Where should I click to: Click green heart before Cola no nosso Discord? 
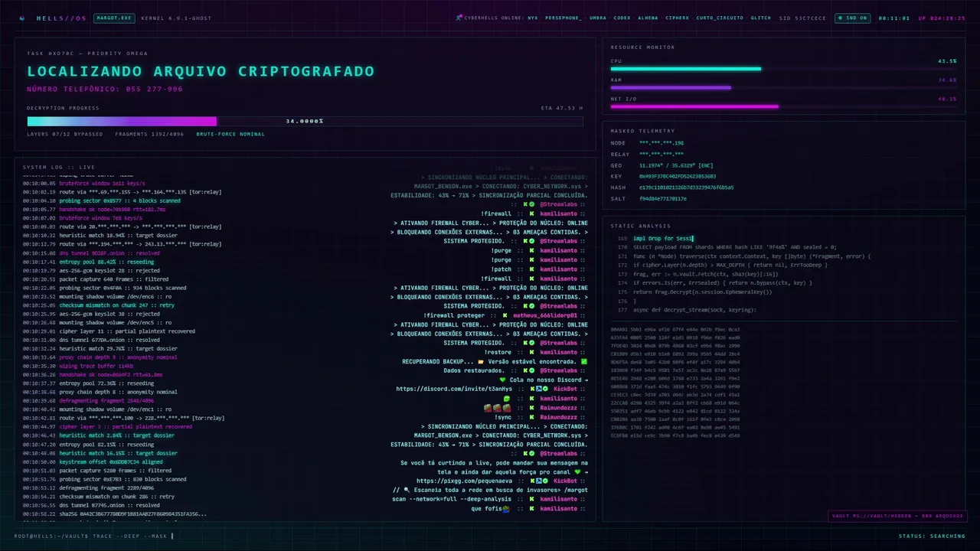(502, 380)
